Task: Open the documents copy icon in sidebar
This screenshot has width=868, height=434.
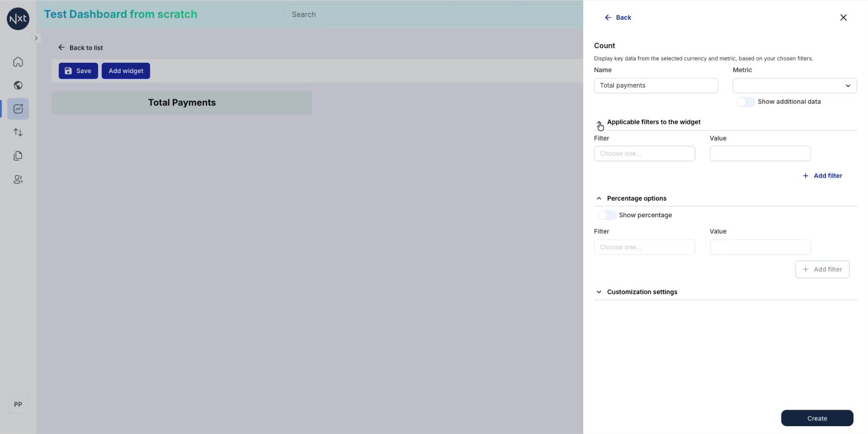Action: tap(18, 156)
